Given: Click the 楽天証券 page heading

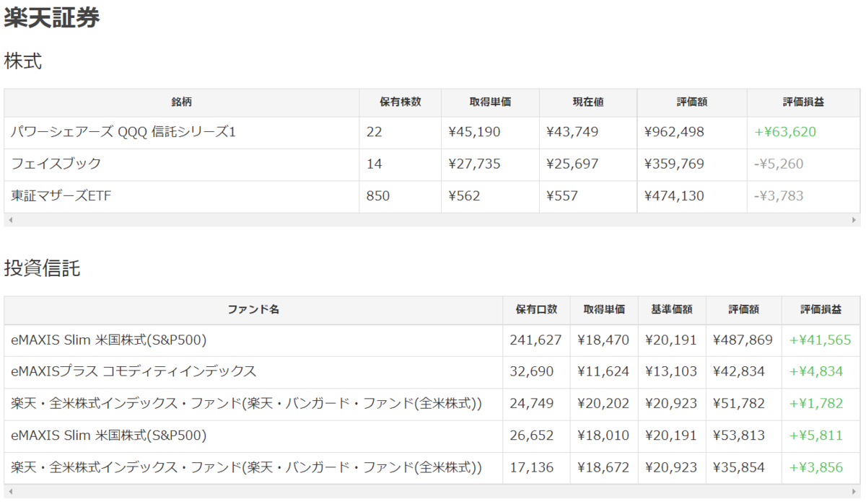Looking at the screenshot, I should click(x=52, y=19).
